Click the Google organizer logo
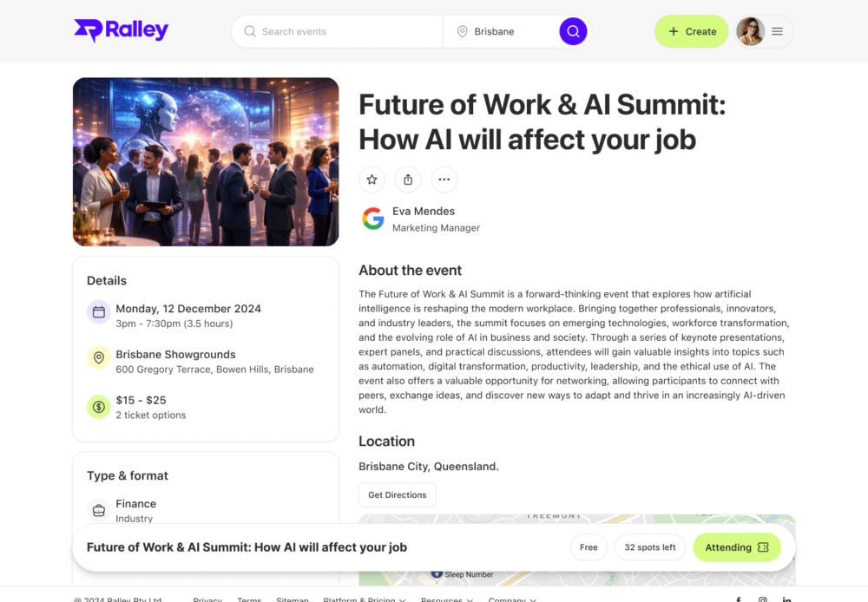Screen dimensions: 868x602 click(x=373, y=219)
